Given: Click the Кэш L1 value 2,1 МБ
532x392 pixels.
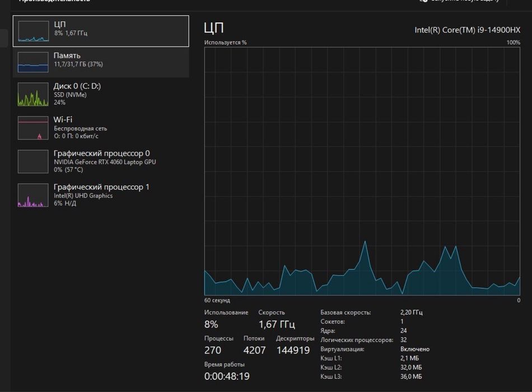Looking at the screenshot, I should point(409,358).
